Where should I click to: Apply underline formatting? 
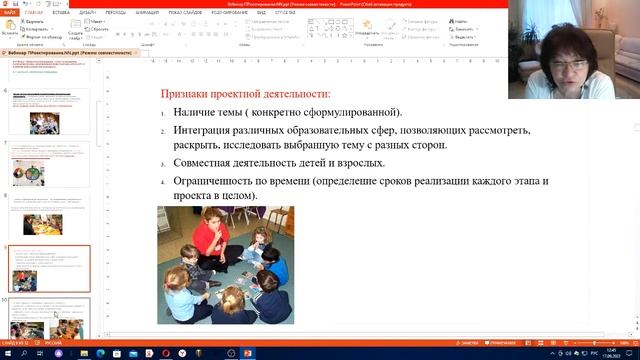(132, 35)
